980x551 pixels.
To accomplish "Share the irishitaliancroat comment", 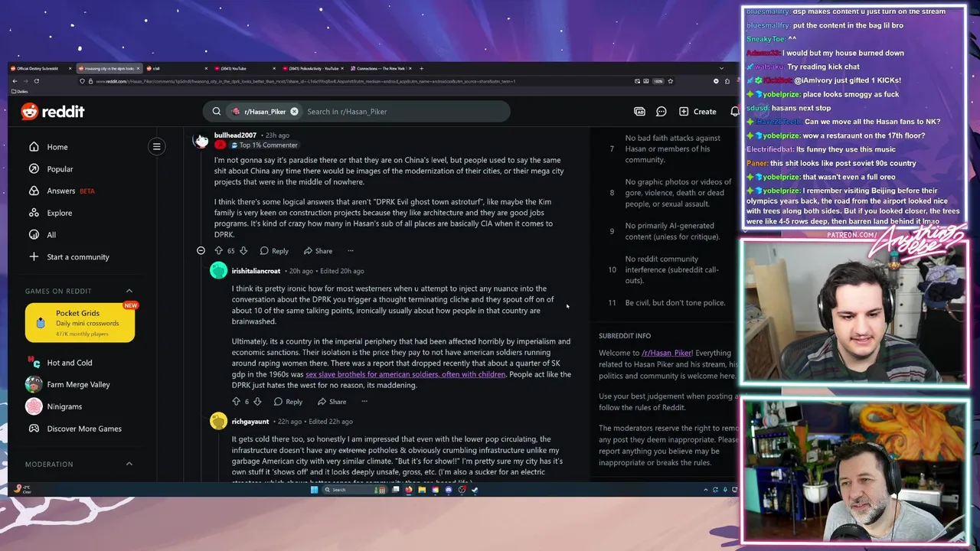I will click(x=332, y=402).
